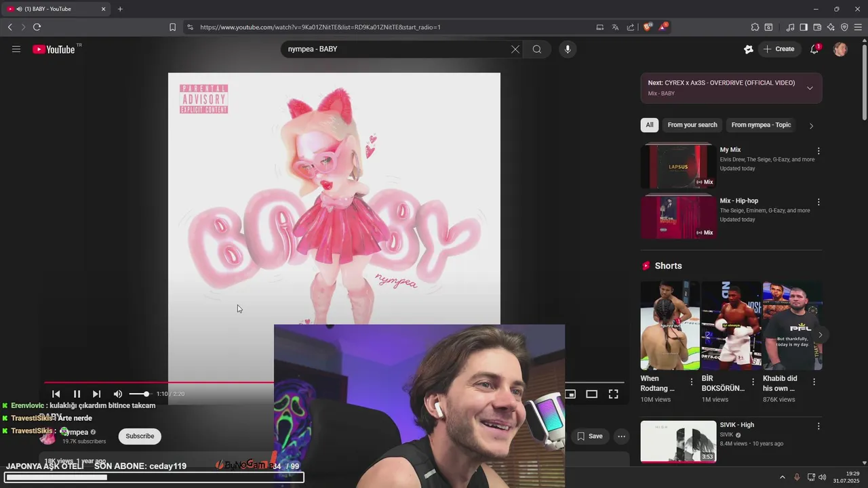Open the browser main menu
The image size is (868, 488).
click(858, 27)
